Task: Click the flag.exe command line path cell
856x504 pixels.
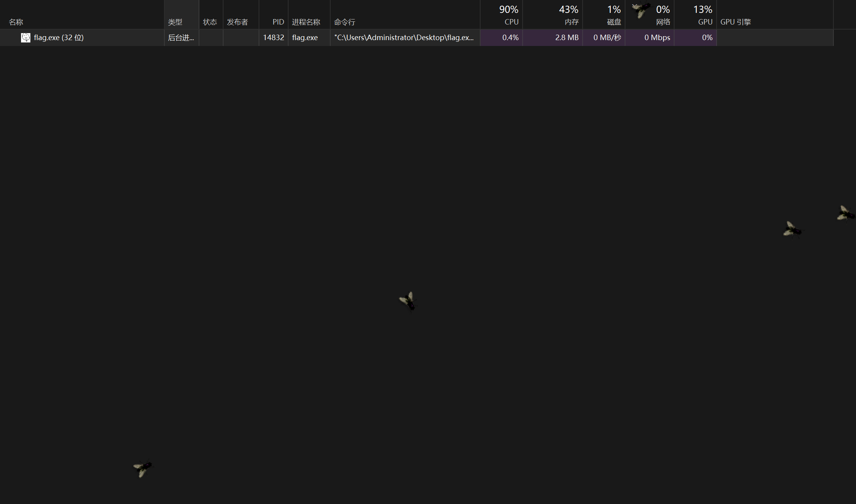Action: pos(404,37)
